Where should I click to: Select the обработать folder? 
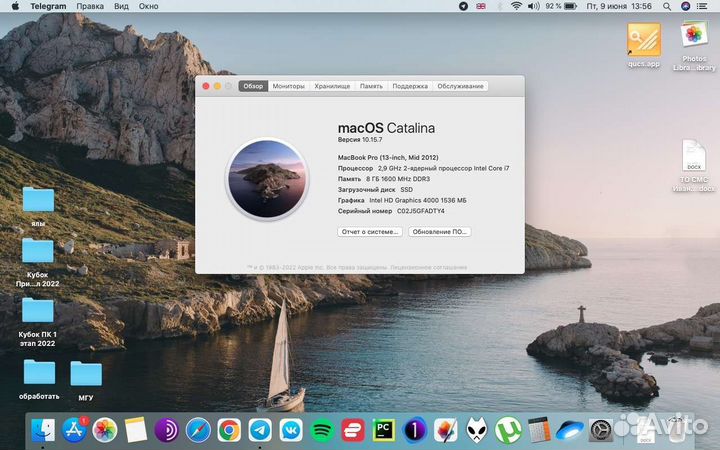[39, 379]
